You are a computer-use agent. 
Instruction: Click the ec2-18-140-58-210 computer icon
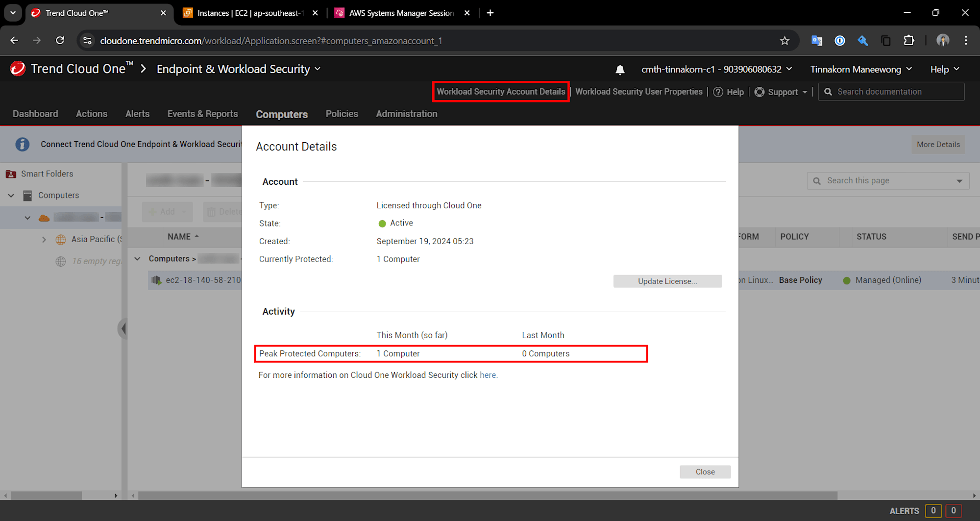(x=156, y=280)
